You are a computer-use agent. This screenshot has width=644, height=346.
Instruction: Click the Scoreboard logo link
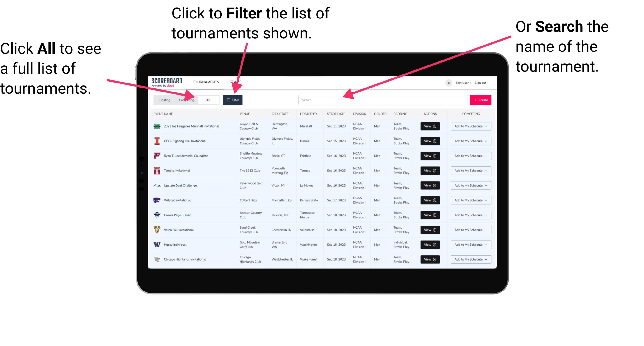166,82
